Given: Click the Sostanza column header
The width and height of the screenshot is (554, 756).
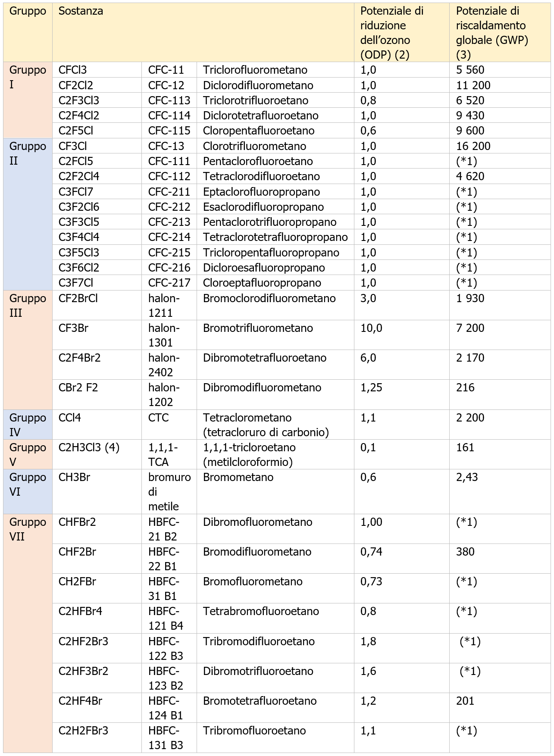Looking at the screenshot, I should (x=81, y=11).
